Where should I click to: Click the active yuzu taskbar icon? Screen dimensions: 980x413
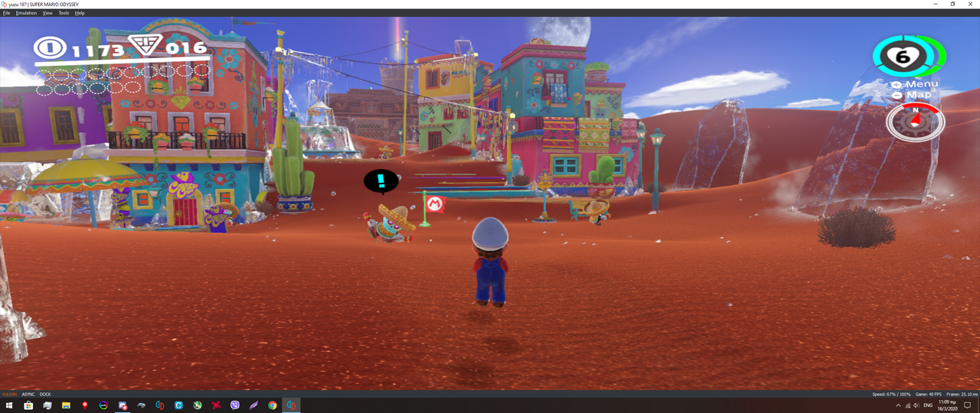coord(291,405)
